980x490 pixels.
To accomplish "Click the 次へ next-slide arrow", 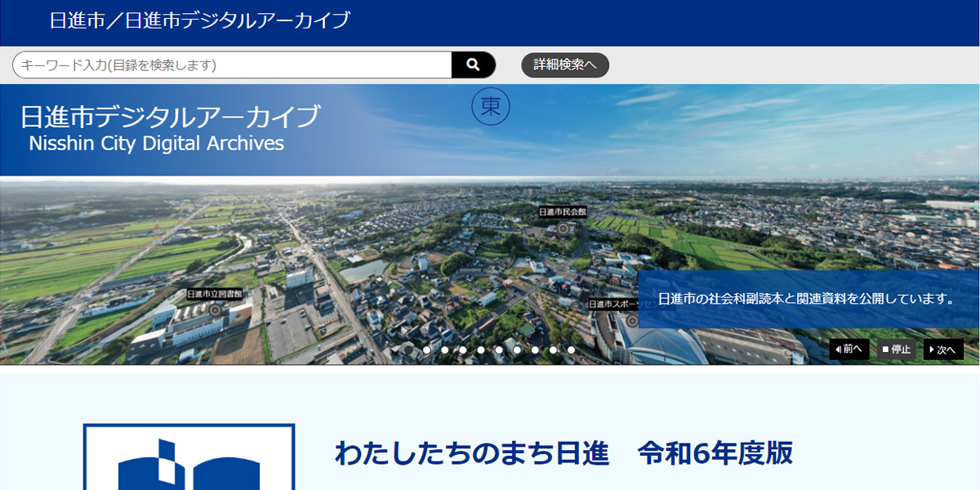I will pyautogui.click(x=942, y=349).
